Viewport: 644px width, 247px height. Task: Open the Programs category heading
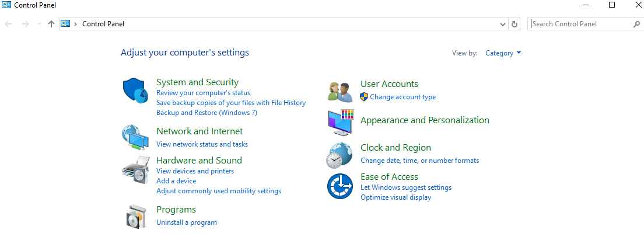click(x=176, y=210)
